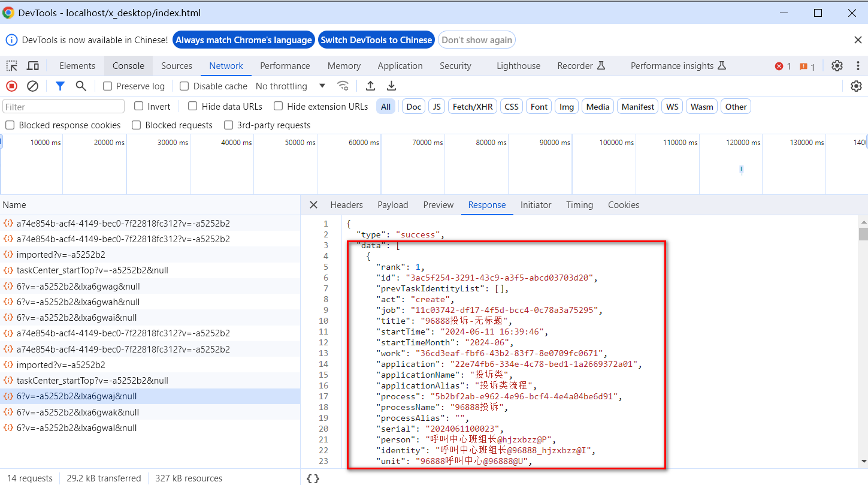Switch to the Console tab
The image size is (868, 485).
(x=128, y=66)
